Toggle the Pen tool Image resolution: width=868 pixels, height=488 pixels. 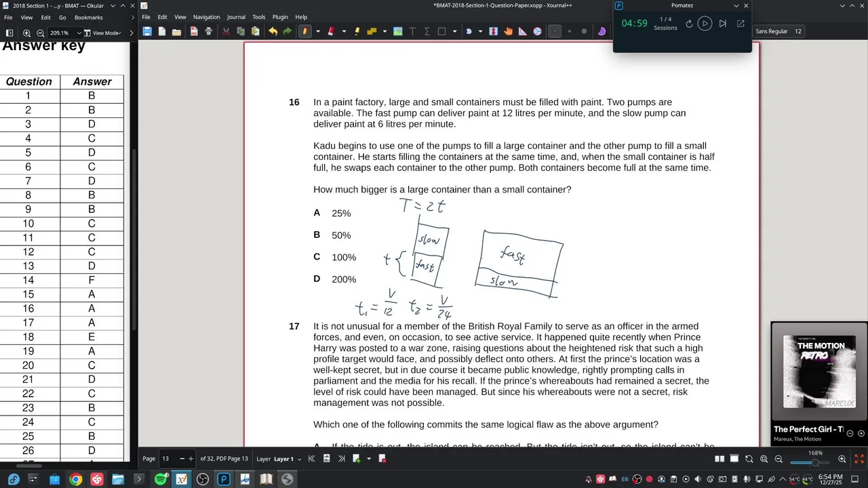tap(305, 31)
